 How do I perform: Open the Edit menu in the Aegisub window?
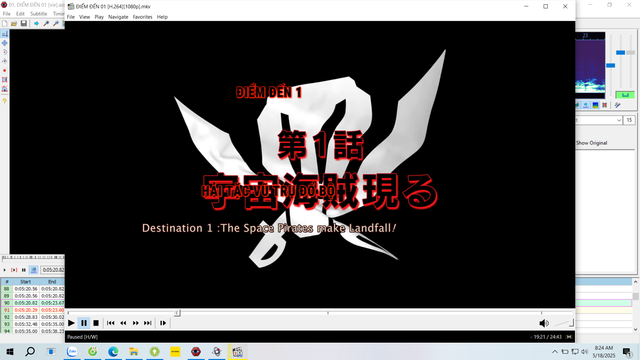pos(20,13)
